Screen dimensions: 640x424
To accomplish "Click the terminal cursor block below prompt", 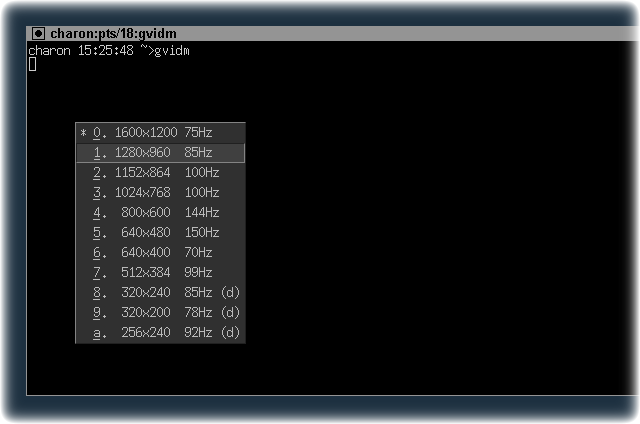I will click(33, 64).
